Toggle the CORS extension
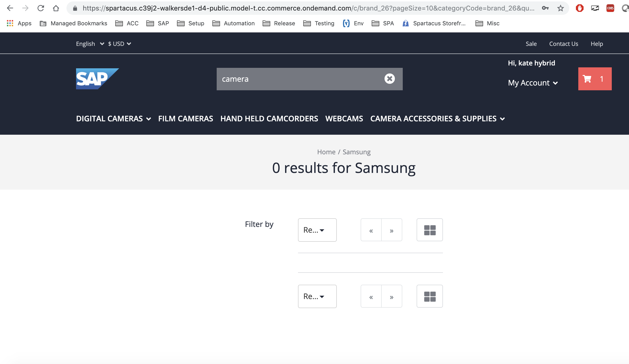Screen dimensions: 629x364 [610, 8]
